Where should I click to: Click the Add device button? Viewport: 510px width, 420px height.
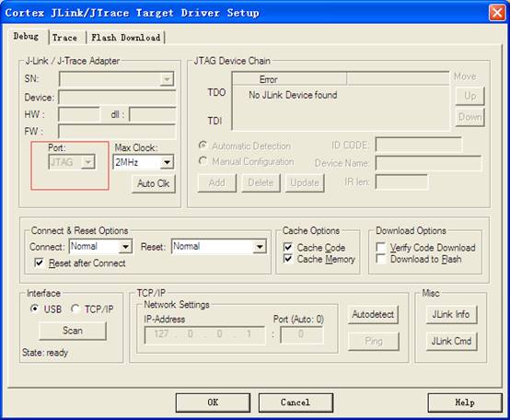(217, 183)
